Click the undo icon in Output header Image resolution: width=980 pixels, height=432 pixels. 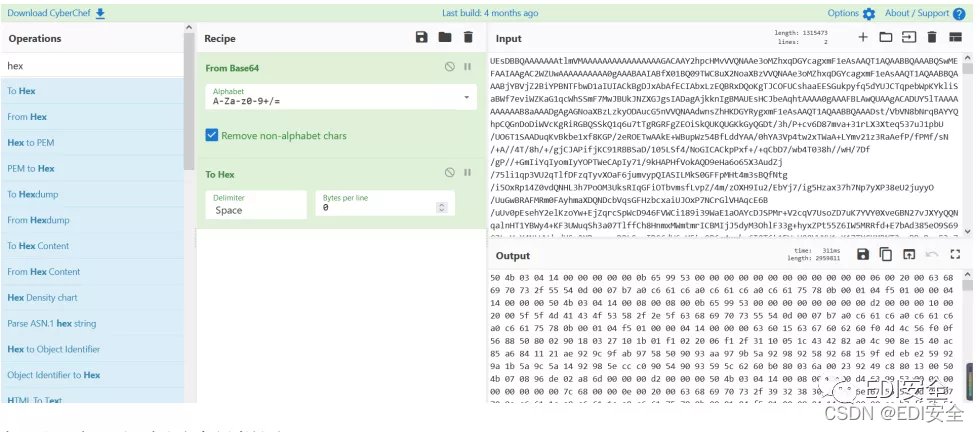932,254
